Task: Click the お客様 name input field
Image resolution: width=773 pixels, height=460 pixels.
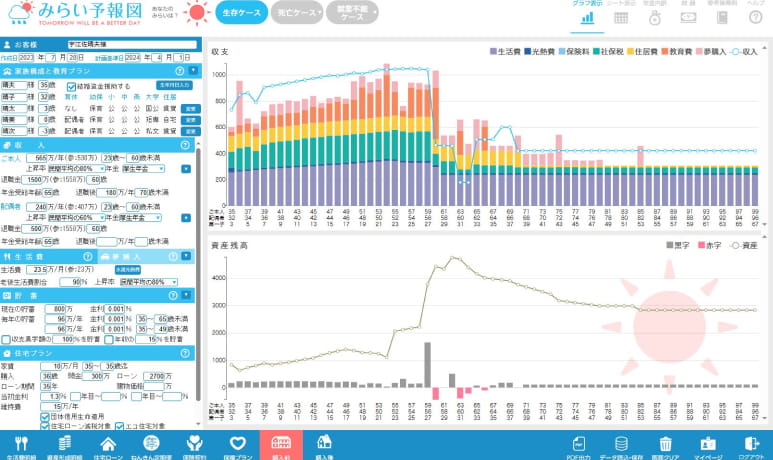Action: click(130, 45)
